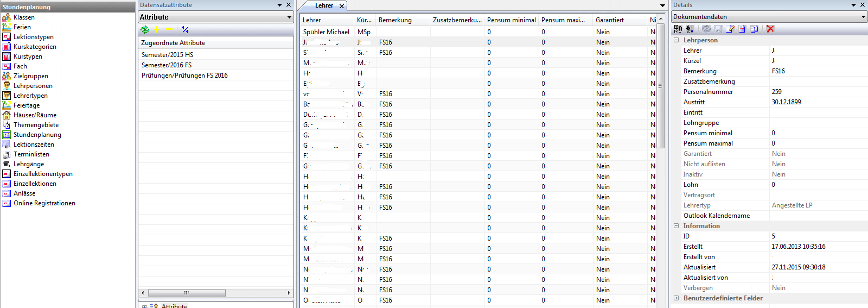
Task: Click the Bemerkung value field in Details
Action: pos(816,71)
